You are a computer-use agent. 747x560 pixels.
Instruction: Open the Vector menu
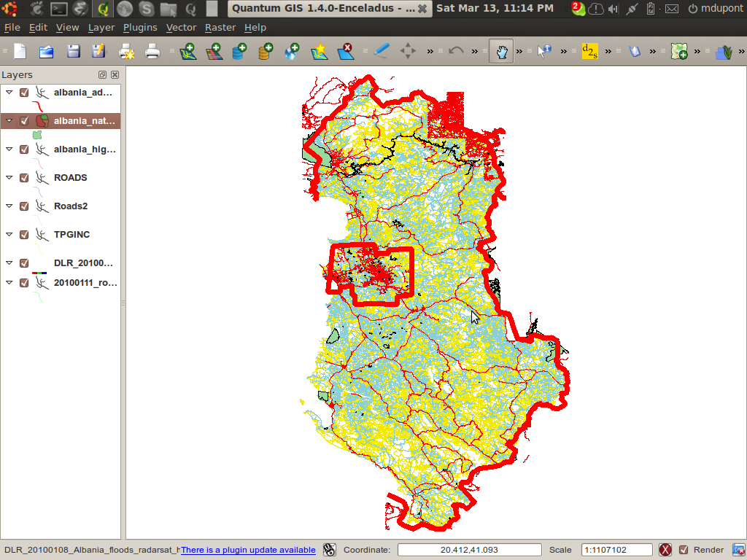click(181, 28)
